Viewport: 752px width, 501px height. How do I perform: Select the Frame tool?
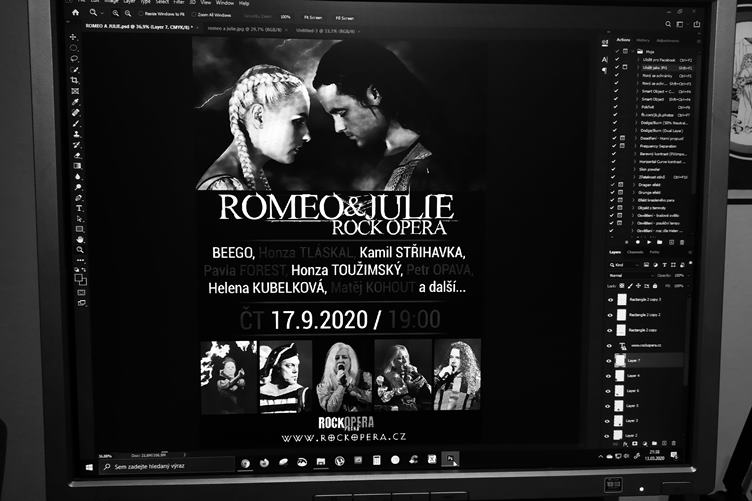coord(75,91)
